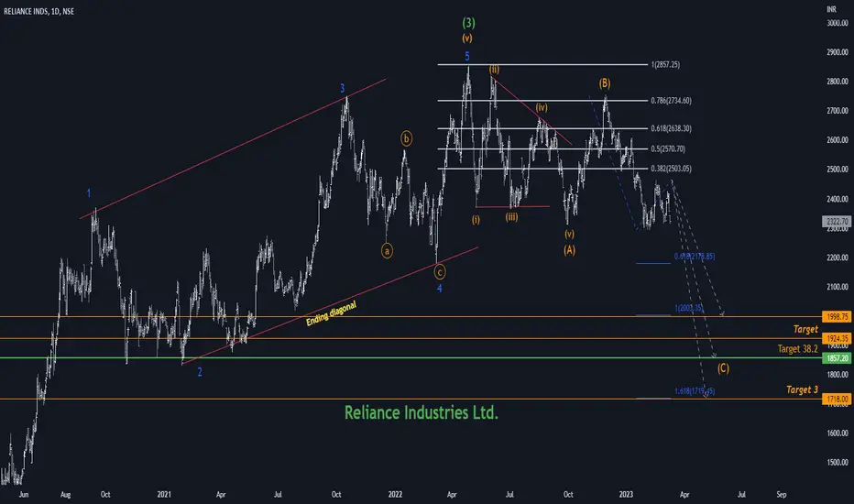854x504 pixels.
Task: Click Jun on the time axis
Action: point(24,495)
